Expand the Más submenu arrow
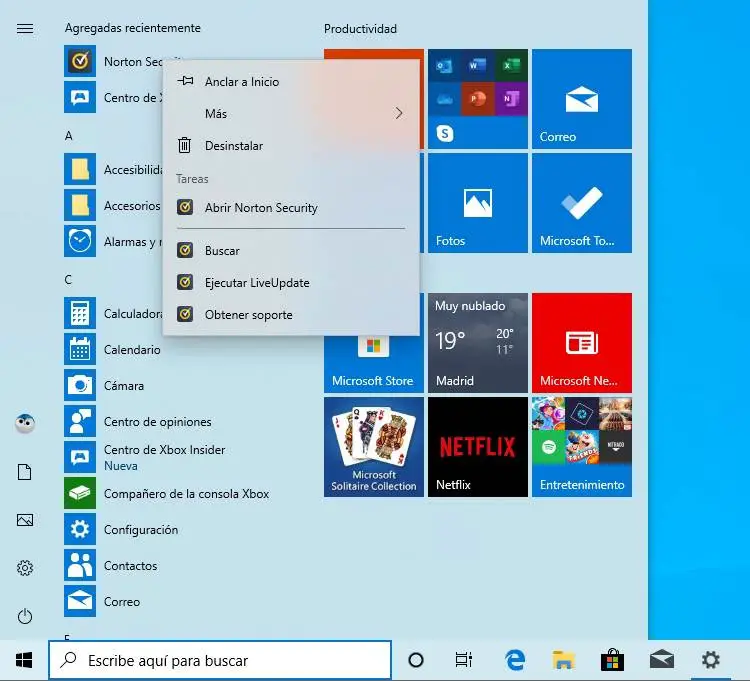This screenshot has width=750, height=681. pyautogui.click(x=399, y=113)
